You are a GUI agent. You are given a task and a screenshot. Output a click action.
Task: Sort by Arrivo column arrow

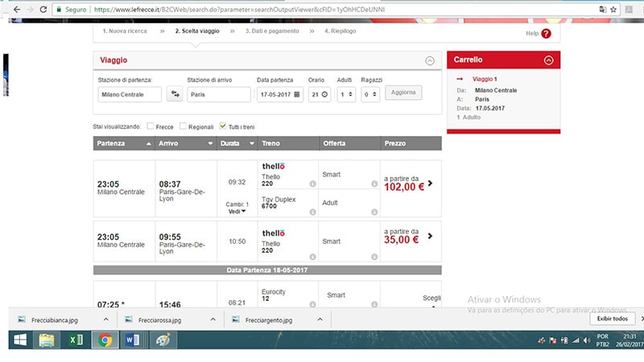[x=210, y=144]
